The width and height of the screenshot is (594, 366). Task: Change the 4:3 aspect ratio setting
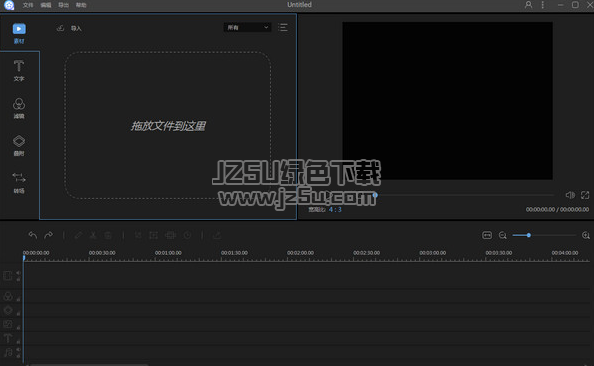pos(335,210)
